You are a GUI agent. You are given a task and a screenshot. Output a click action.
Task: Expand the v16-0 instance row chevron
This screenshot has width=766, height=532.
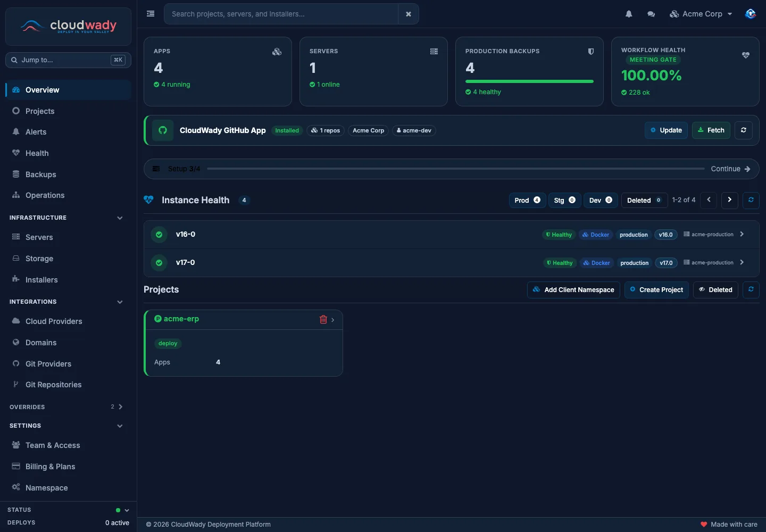(x=742, y=234)
